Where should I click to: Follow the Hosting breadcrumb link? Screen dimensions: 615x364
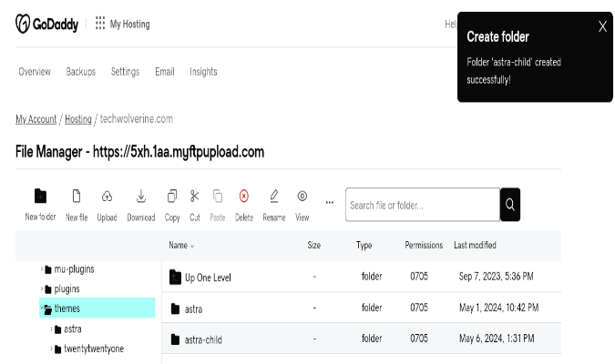point(78,119)
